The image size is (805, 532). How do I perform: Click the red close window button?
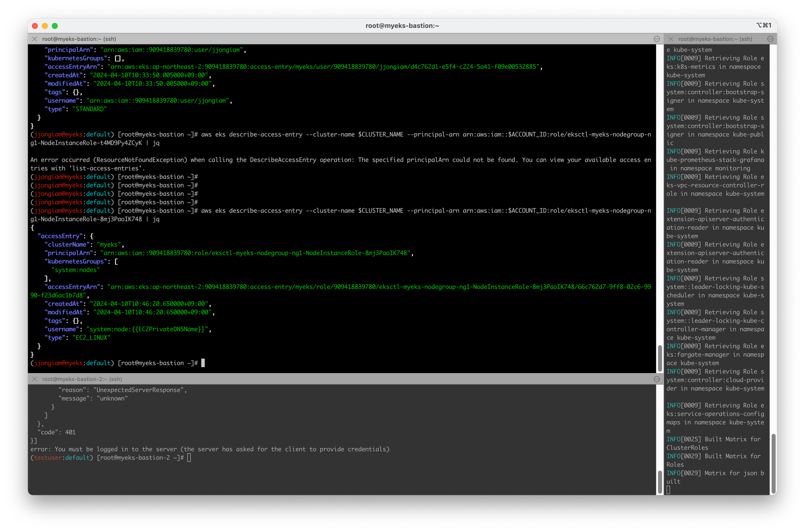(35, 26)
